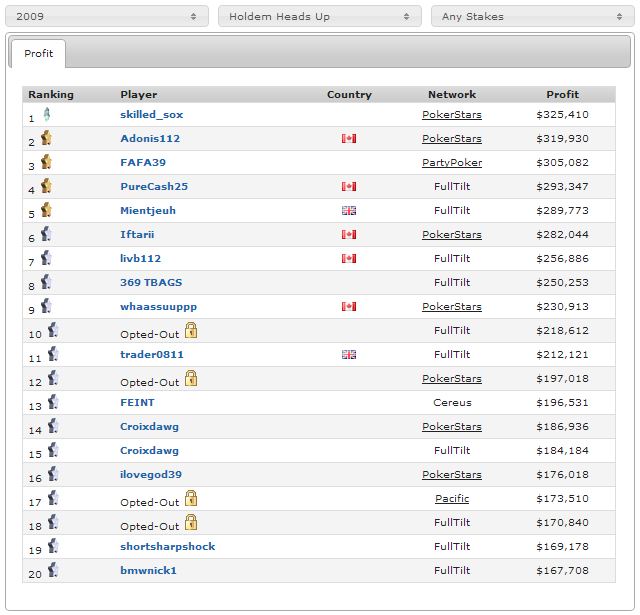Select the Profit tab
640x615 pixels.
pos(39,53)
